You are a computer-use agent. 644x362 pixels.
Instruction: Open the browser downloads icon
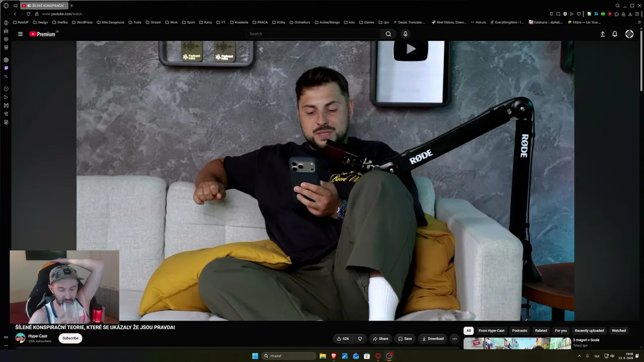click(x=630, y=14)
